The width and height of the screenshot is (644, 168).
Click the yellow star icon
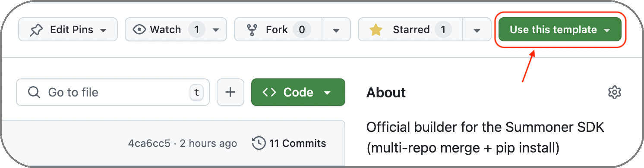(376, 30)
